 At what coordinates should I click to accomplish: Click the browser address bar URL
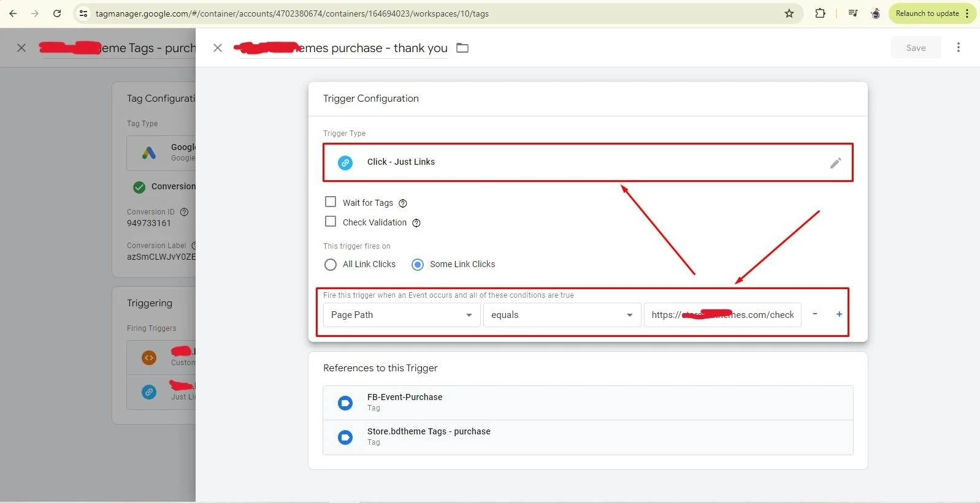(x=292, y=13)
